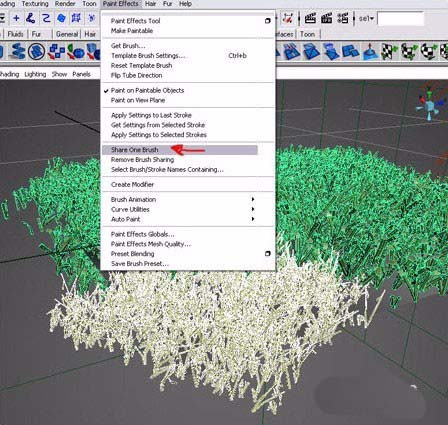Open the Texturing menu
This screenshot has width=448, height=425.
click(x=35, y=4)
